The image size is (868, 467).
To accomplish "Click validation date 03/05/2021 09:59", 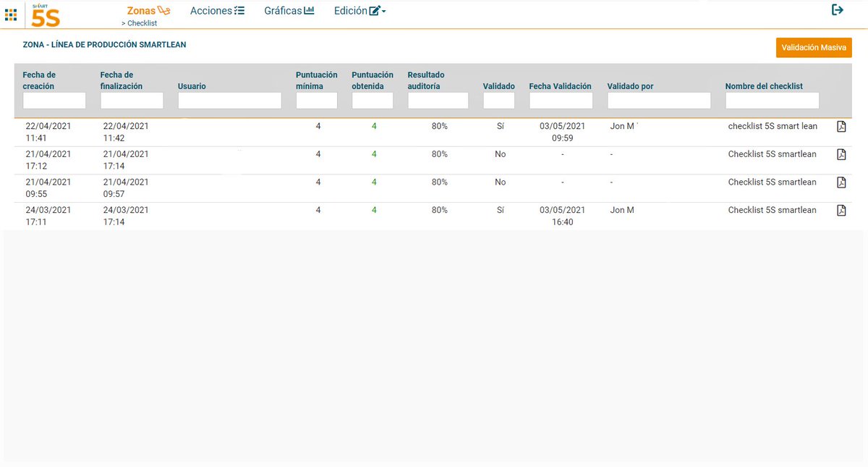I will coord(562,132).
